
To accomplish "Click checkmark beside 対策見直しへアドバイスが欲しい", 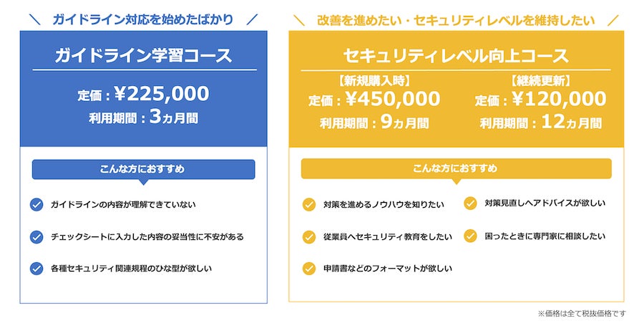I will 470,203.
